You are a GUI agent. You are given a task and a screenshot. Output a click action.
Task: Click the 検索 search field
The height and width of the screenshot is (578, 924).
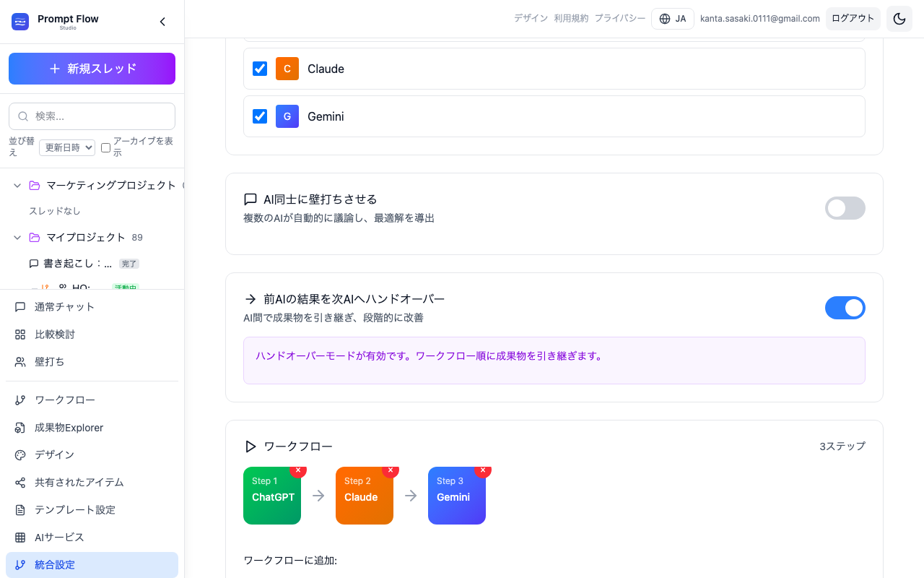coord(92,116)
